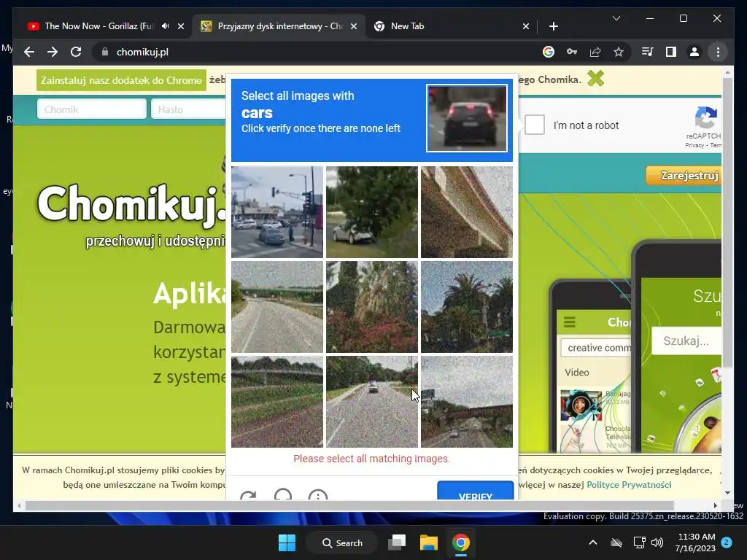Select the white car under tree tile
The width and height of the screenshot is (747, 560).
tap(371, 212)
